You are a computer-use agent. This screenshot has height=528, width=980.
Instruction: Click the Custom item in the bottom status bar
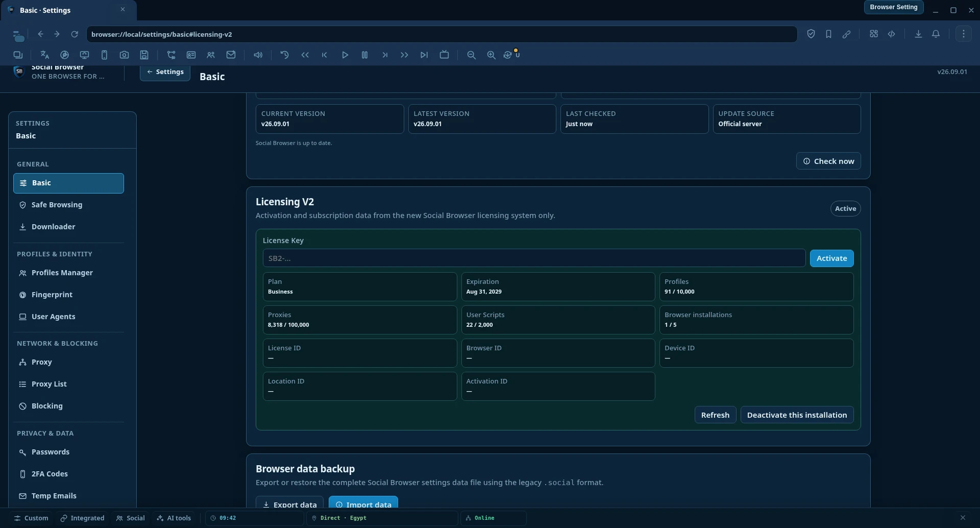(31, 518)
